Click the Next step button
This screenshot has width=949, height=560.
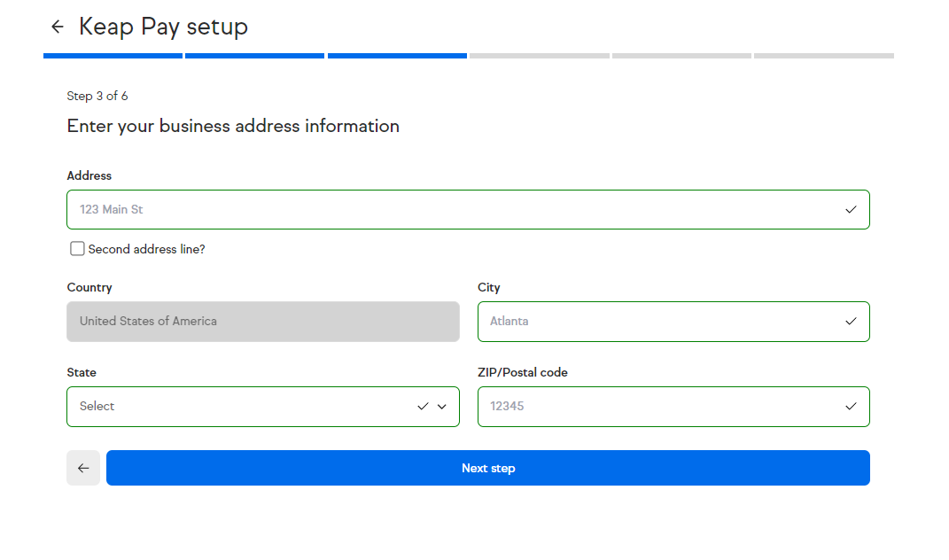(488, 468)
